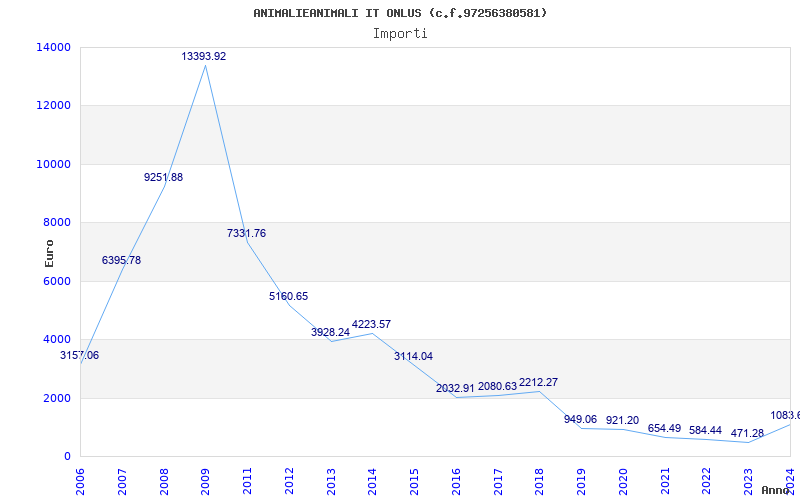
Task: Select the 5160.65 data label
Action: click(289, 296)
